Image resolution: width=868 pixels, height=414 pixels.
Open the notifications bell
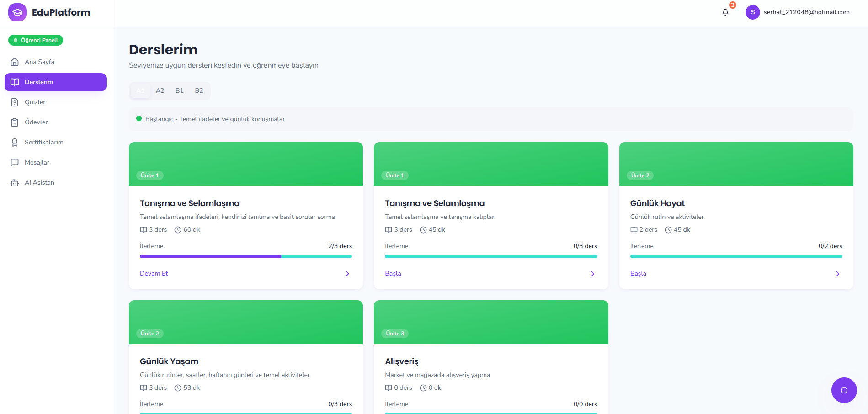[x=725, y=12]
